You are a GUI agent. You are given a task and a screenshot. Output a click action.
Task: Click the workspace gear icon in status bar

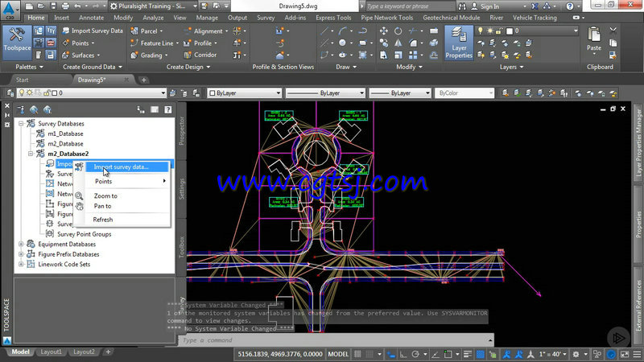(x=576, y=354)
